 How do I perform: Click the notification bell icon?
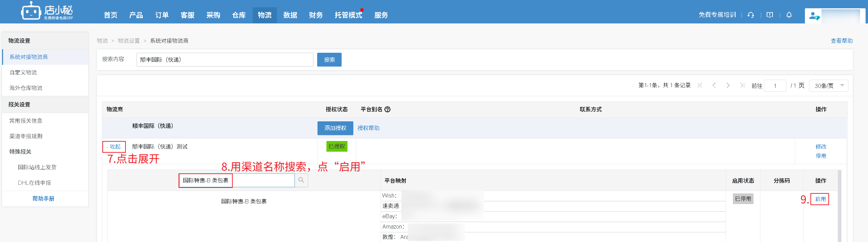pyautogui.click(x=789, y=15)
